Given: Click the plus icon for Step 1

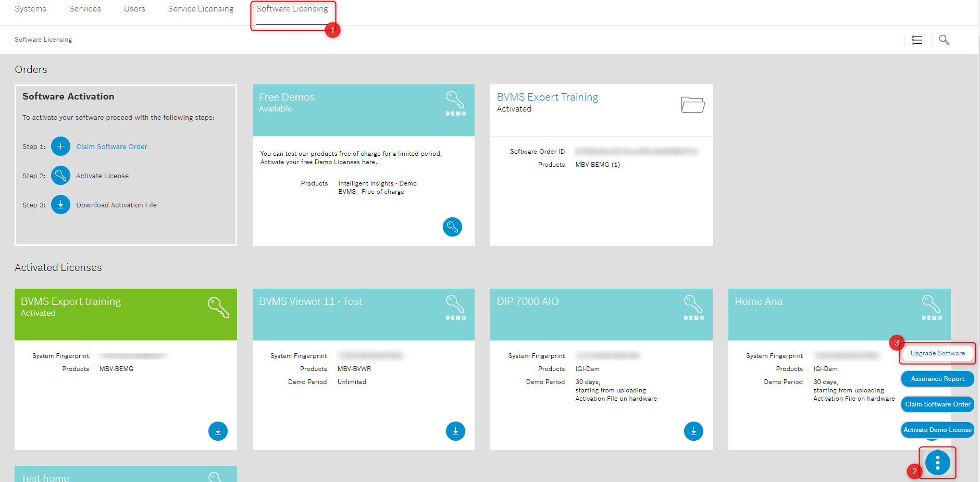Looking at the screenshot, I should 60,146.
